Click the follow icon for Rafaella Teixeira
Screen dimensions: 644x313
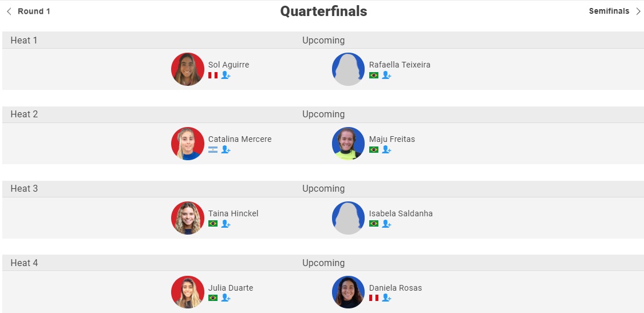click(x=386, y=75)
